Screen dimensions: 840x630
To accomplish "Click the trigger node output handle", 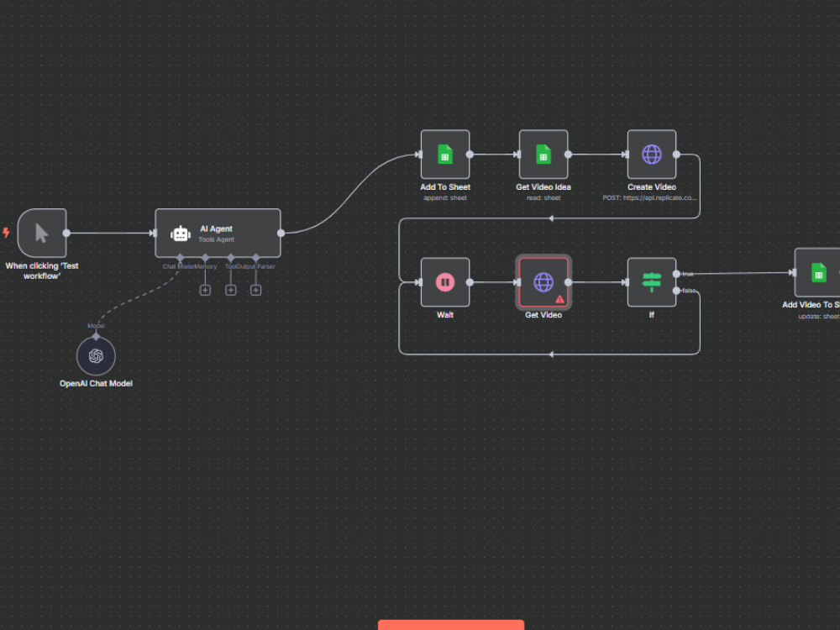I will (x=66, y=233).
